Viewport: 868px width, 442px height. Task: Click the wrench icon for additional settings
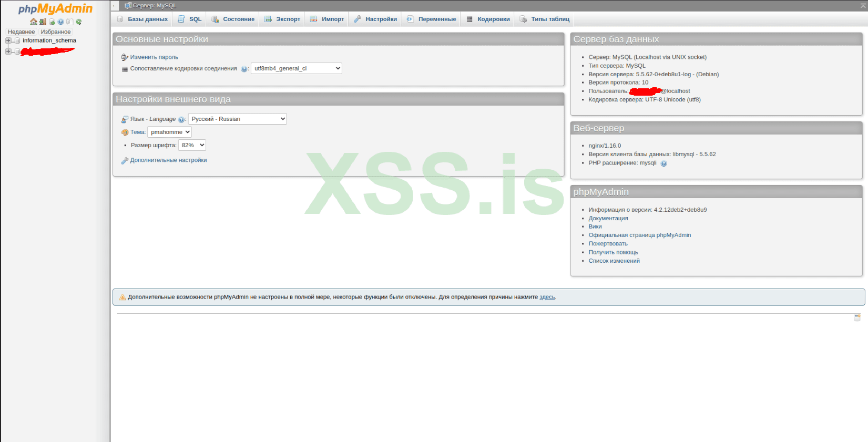[125, 160]
